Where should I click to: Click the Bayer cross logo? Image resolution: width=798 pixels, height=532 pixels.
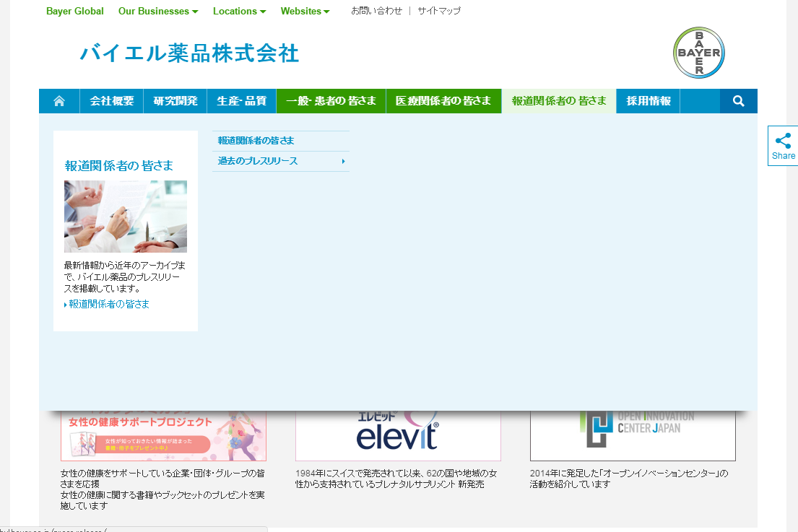(x=699, y=53)
